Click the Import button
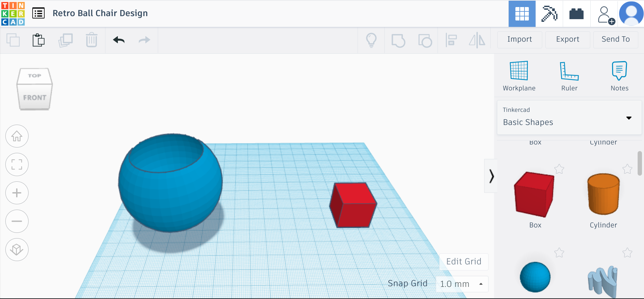Screen dimensions: 644x299 [x=519, y=40]
